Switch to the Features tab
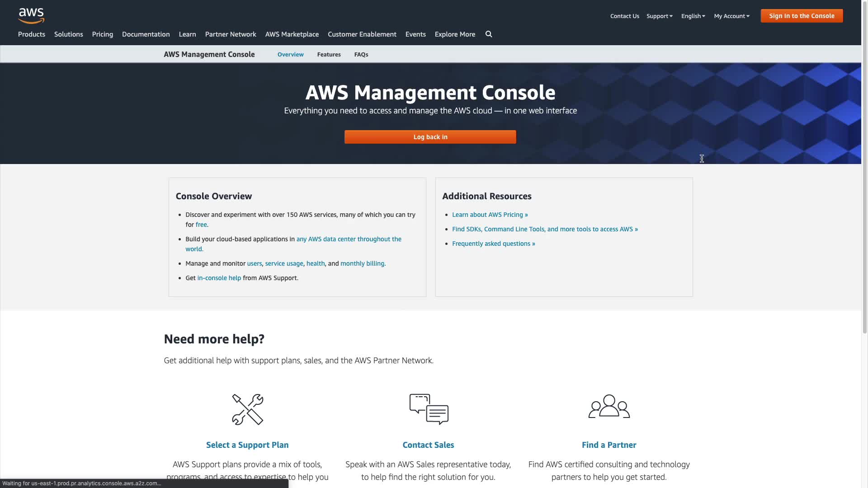 [329, 54]
